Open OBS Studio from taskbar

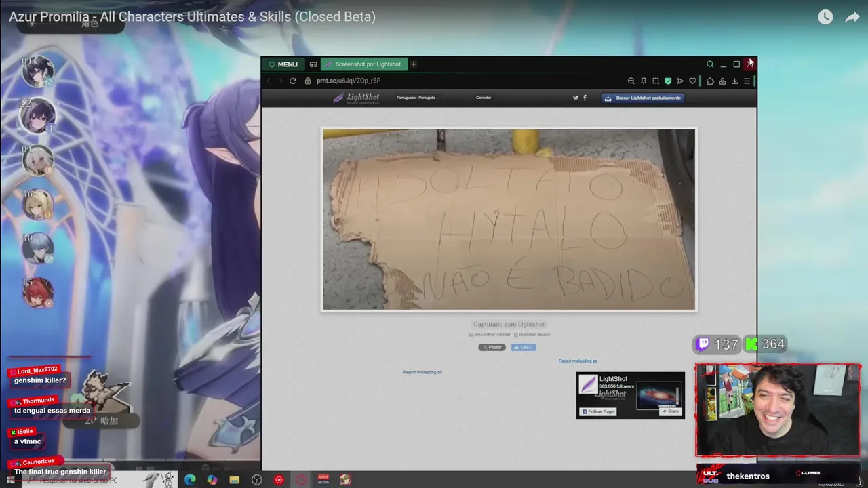click(x=256, y=480)
